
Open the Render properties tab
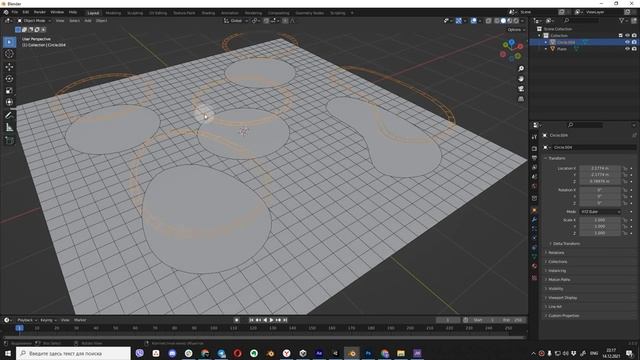coord(534,149)
